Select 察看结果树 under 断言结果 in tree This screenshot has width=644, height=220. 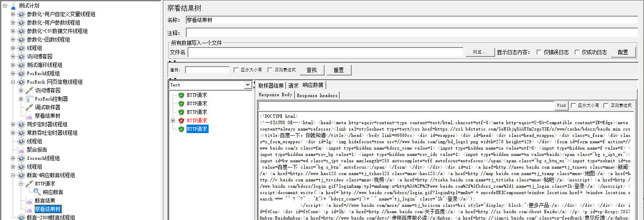point(47,209)
